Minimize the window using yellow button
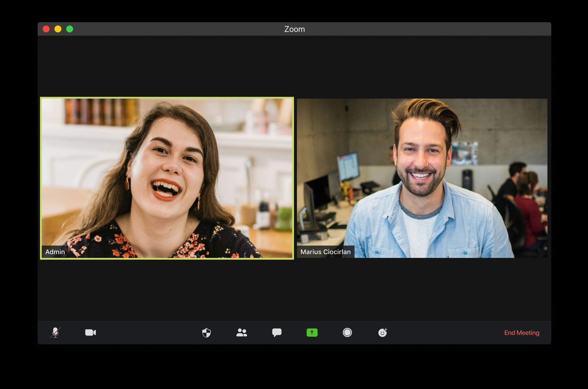Viewport: 588px width, 389px height. pyautogui.click(x=58, y=29)
